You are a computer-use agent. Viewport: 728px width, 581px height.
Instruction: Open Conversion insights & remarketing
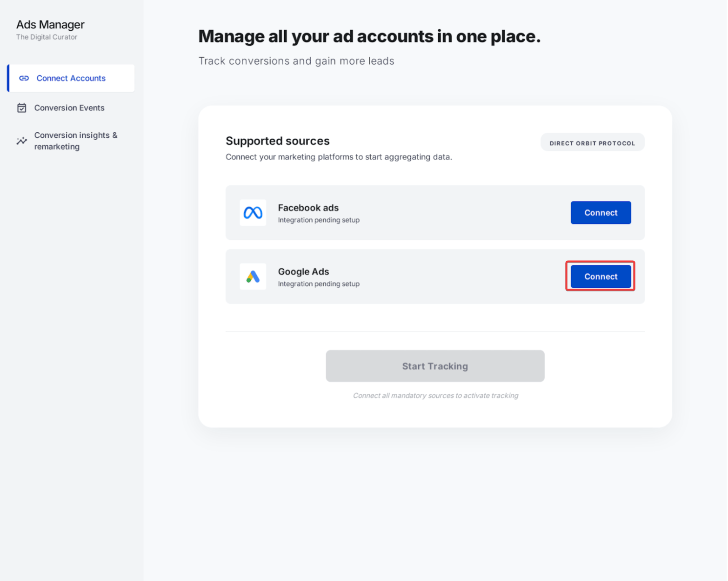[x=75, y=141]
